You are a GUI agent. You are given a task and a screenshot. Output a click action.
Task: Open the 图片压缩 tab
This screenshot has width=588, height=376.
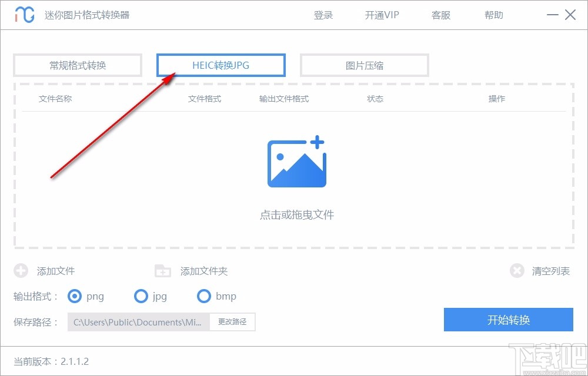tap(365, 65)
